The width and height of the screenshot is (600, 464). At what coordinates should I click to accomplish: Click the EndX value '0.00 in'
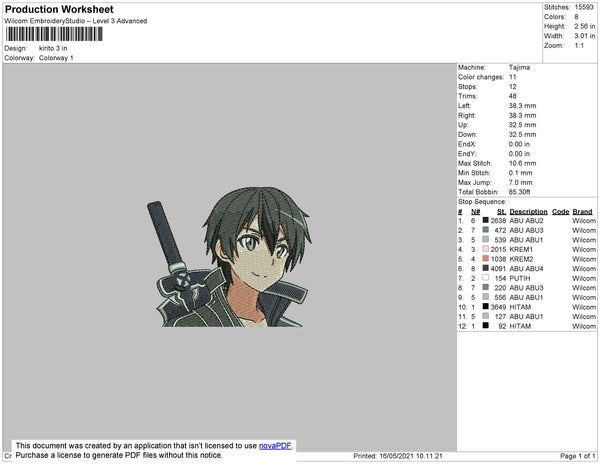(x=519, y=144)
